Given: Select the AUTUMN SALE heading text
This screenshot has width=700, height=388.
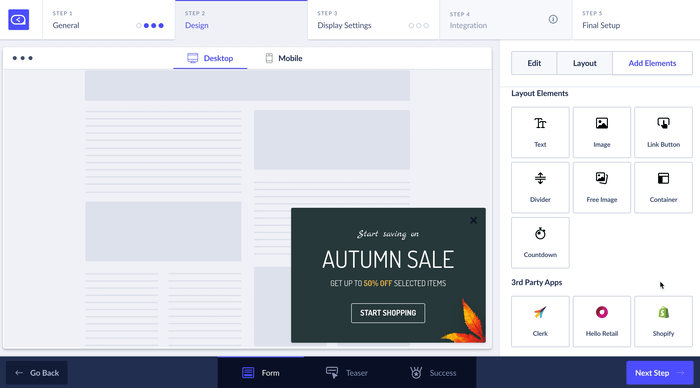Looking at the screenshot, I should (x=388, y=259).
